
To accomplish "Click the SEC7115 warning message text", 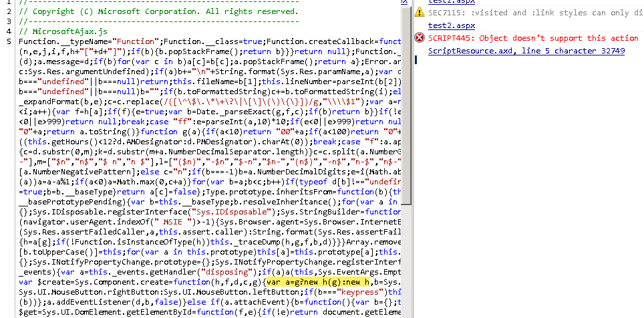I will tap(536, 13).
